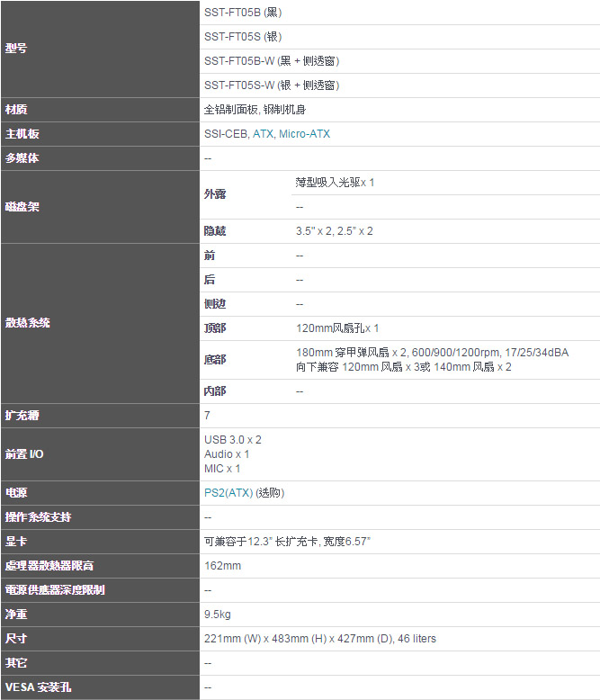Select Audio x 1 text
The width and height of the screenshot is (600, 700).
point(227,454)
